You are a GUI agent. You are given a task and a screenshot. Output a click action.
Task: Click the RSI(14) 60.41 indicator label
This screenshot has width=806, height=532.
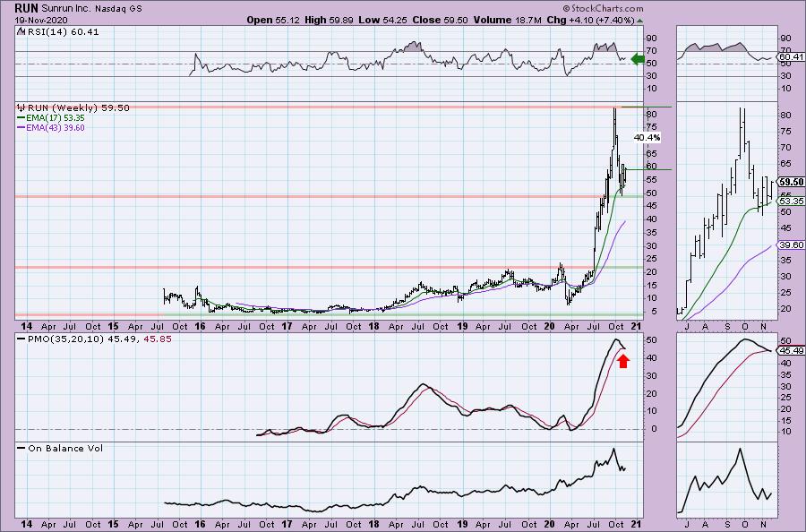[x=63, y=32]
